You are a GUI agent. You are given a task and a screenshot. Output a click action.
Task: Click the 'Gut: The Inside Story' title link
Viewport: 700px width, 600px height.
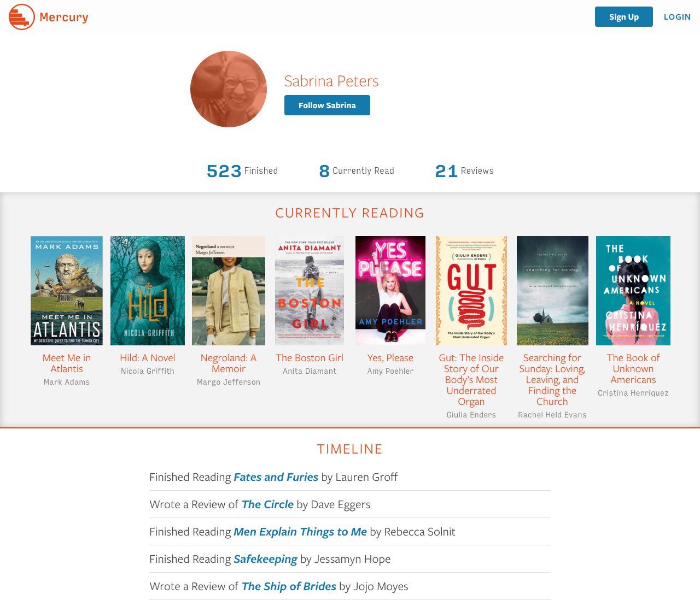(x=471, y=380)
